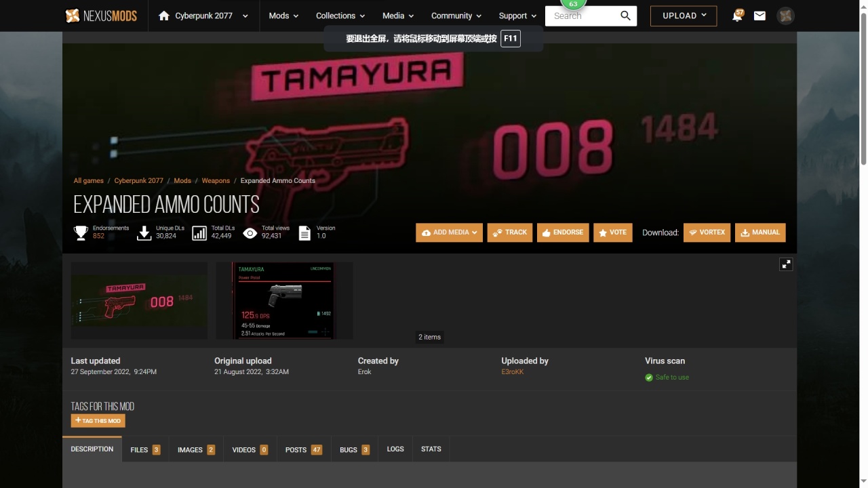The image size is (868, 488).
Task: Open the Tamayura weapon stats thumbnail
Action: tap(284, 301)
